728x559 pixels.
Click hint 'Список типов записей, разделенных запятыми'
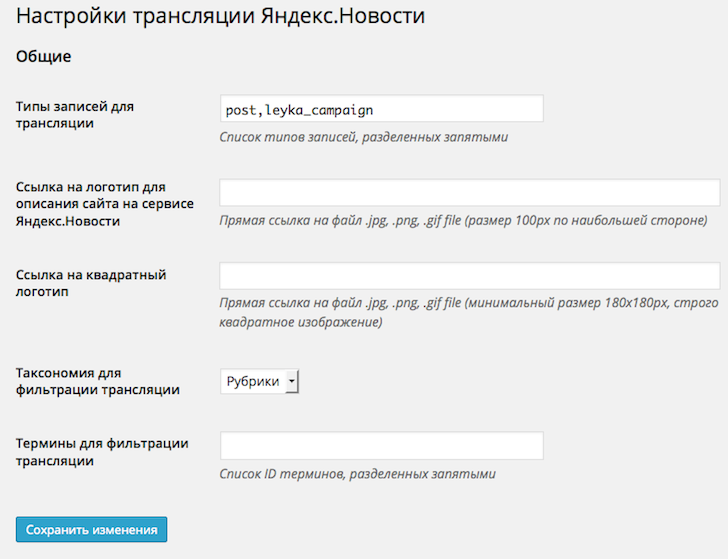click(x=364, y=137)
